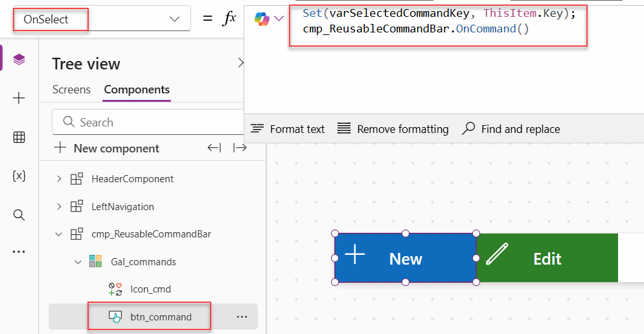644x334 pixels.
Task: Close the Tree view pane
Action: [x=240, y=63]
